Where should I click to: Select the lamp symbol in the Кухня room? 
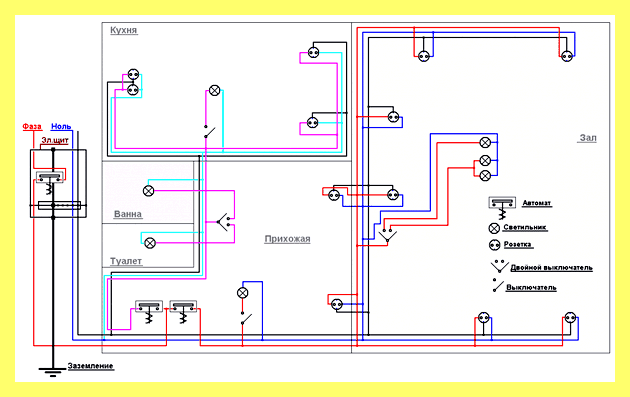click(x=215, y=90)
